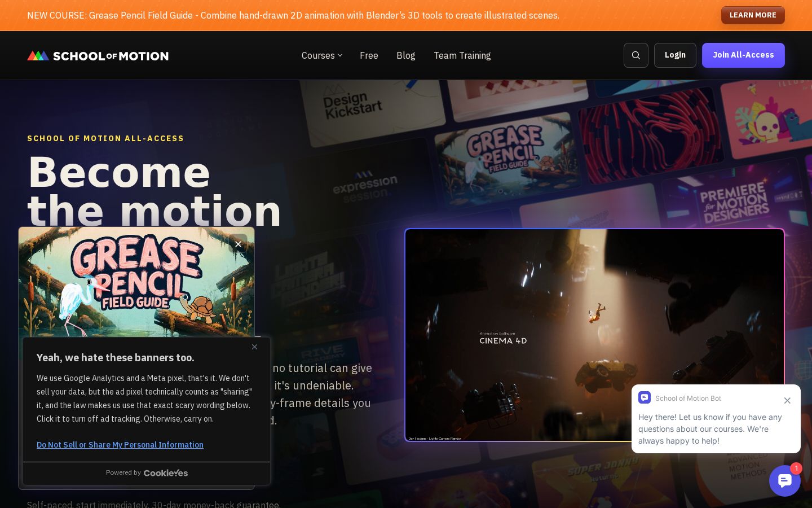Viewport: 812px width, 508px height.
Task: Click the Grease Pencil Field Guide popup image
Action: (136, 282)
